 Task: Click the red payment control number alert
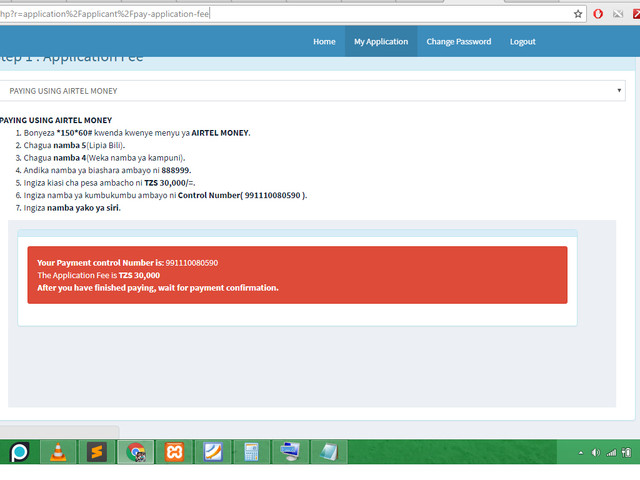(297, 275)
